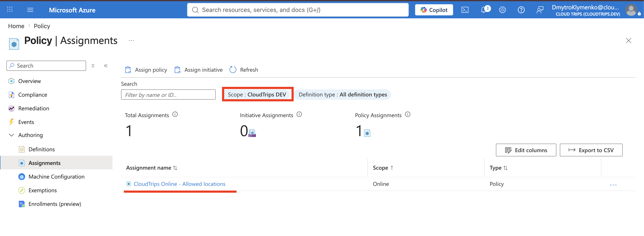Close the Policy Assignments blade
This screenshot has height=236, width=644.
click(628, 41)
